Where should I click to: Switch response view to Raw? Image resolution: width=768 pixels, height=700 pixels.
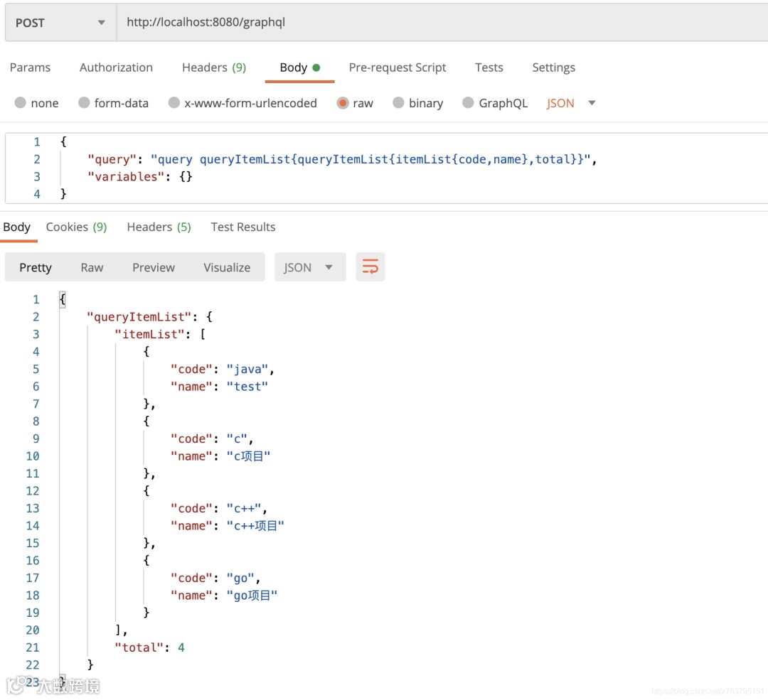pos(92,267)
